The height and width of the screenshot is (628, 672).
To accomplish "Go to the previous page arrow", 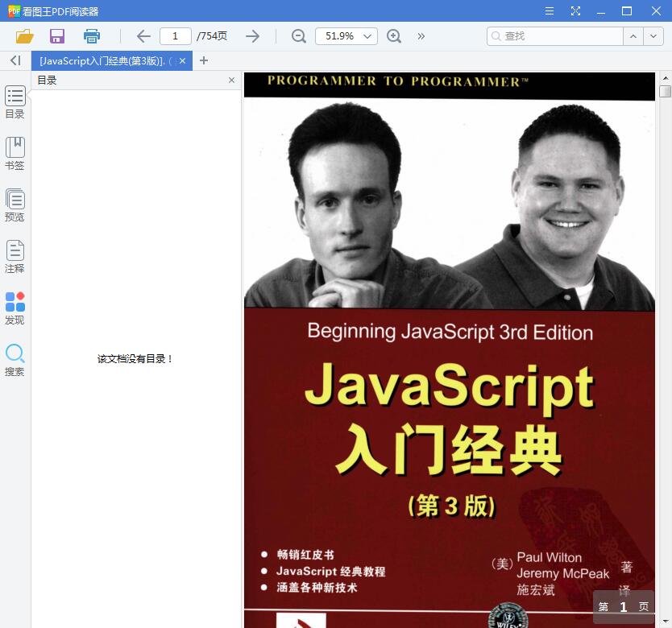I will tap(143, 36).
